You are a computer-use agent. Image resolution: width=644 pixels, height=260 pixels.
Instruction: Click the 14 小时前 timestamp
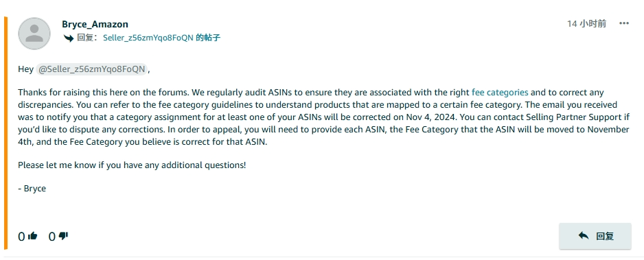pyautogui.click(x=586, y=24)
